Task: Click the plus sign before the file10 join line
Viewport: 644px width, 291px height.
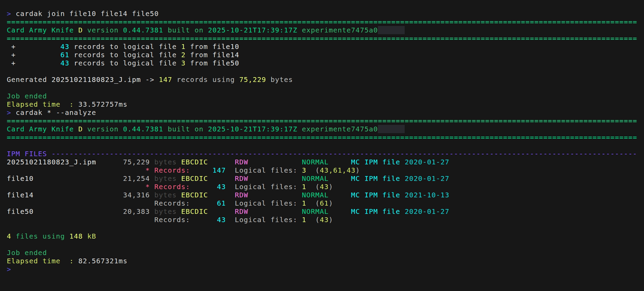Action: (x=13, y=47)
